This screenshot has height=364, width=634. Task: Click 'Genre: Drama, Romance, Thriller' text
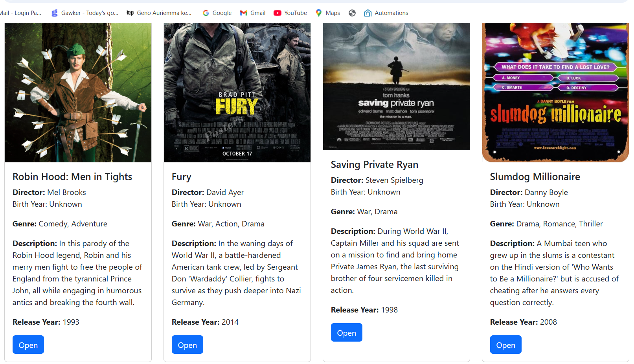pos(546,224)
